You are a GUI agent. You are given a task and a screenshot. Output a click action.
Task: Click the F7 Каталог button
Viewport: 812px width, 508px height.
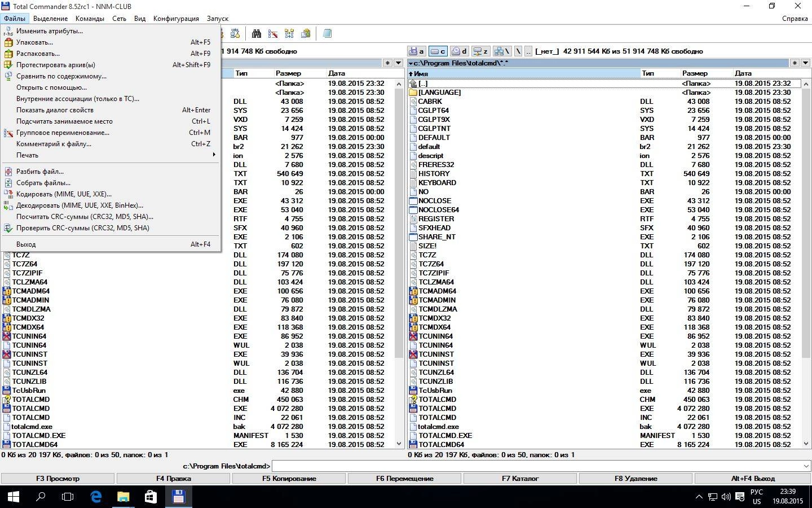[520, 479]
